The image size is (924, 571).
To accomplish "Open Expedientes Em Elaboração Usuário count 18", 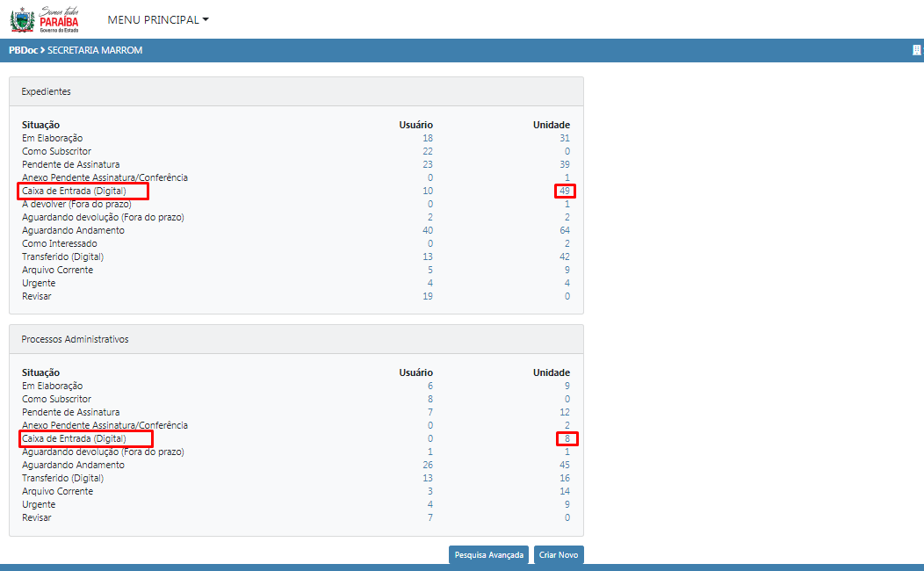I will [x=428, y=138].
